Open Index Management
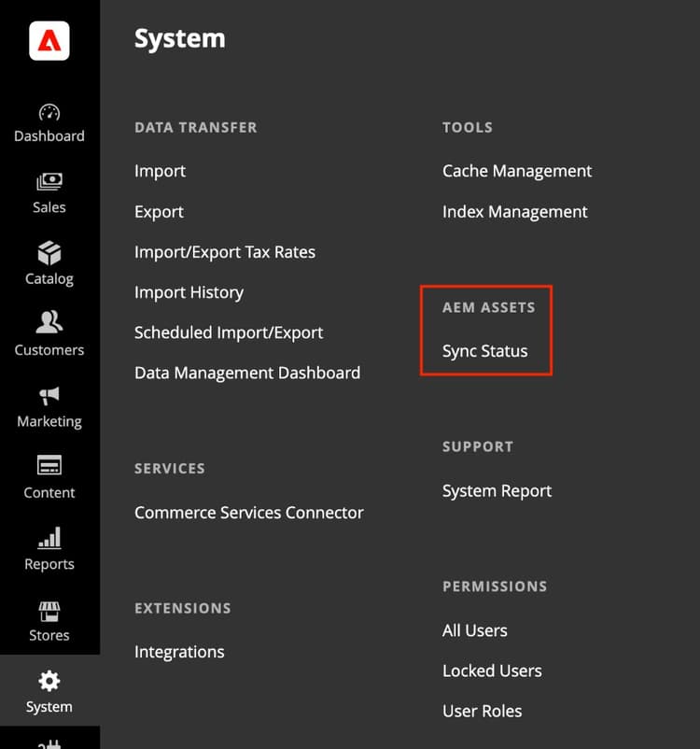Screen dimensions: 700x749 515,212
